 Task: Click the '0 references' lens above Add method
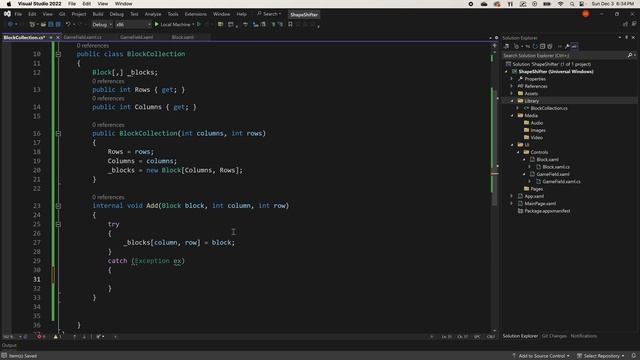coord(108,197)
